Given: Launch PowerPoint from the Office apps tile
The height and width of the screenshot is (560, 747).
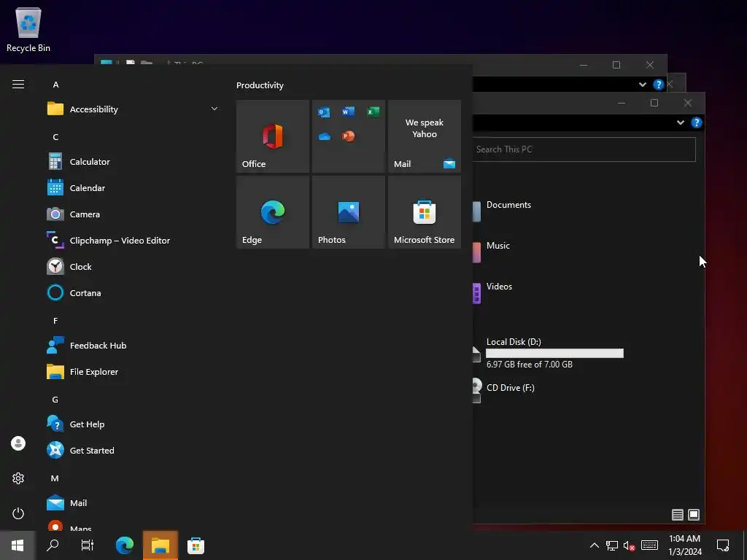Looking at the screenshot, I should click(348, 136).
